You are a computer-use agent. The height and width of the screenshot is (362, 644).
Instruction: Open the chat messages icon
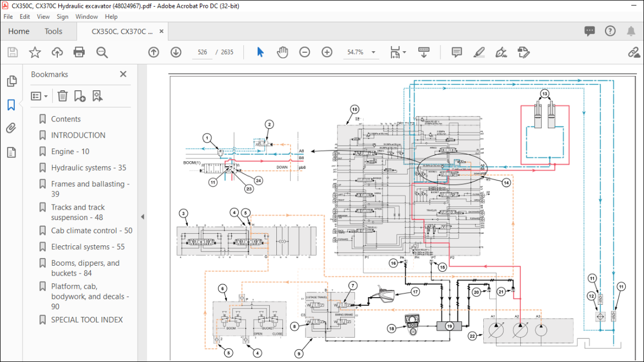pos(590,31)
